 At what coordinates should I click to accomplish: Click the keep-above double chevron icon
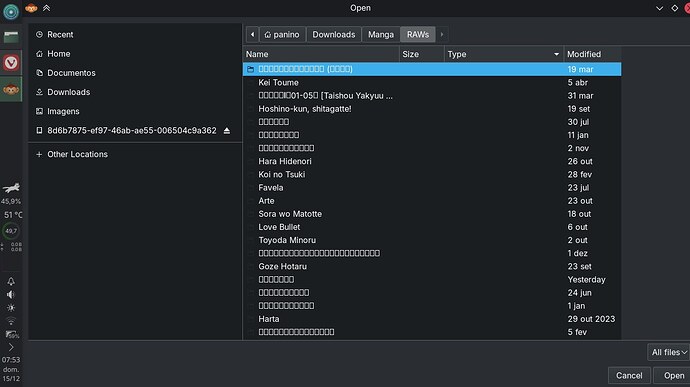(46, 8)
